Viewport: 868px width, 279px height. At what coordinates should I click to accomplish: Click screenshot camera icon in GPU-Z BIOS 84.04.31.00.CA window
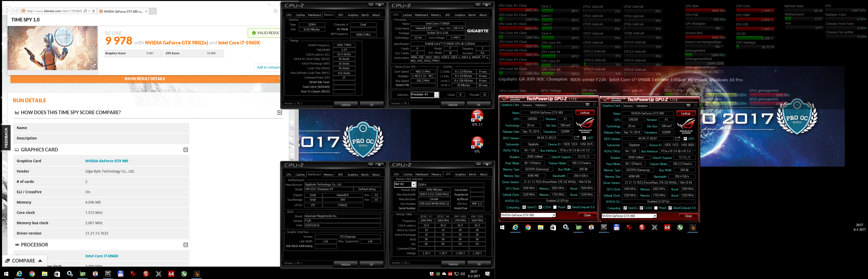pos(587,104)
